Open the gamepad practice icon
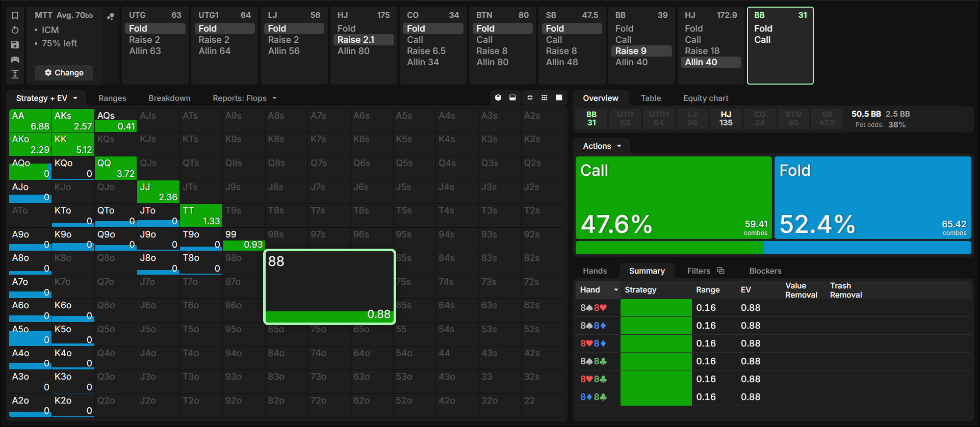The image size is (980, 427). (15, 60)
